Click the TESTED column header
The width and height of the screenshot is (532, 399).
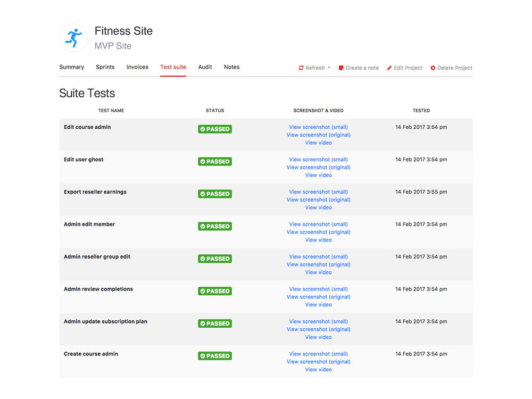click(421, 111)
